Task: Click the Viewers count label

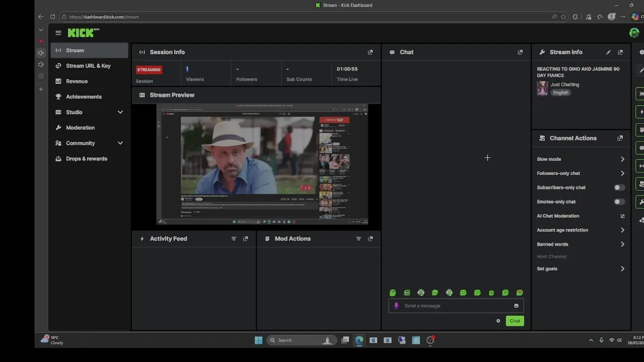Action: point(195,79)
